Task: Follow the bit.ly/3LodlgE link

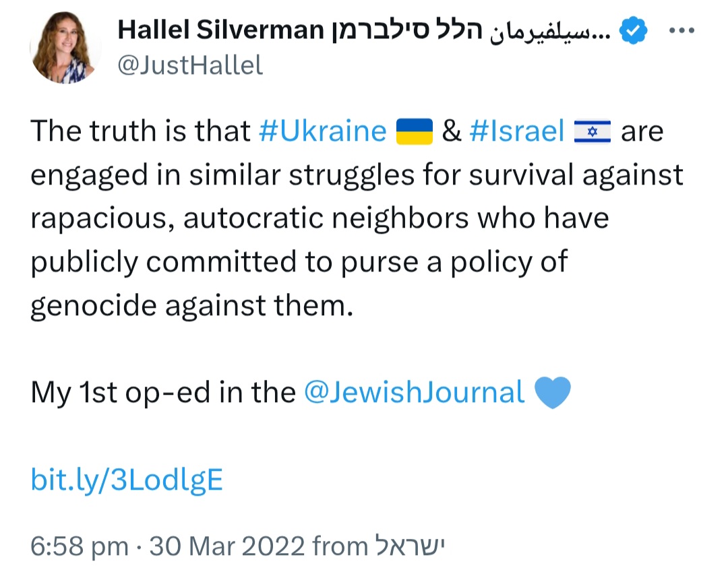Action: tap(127, 480)
